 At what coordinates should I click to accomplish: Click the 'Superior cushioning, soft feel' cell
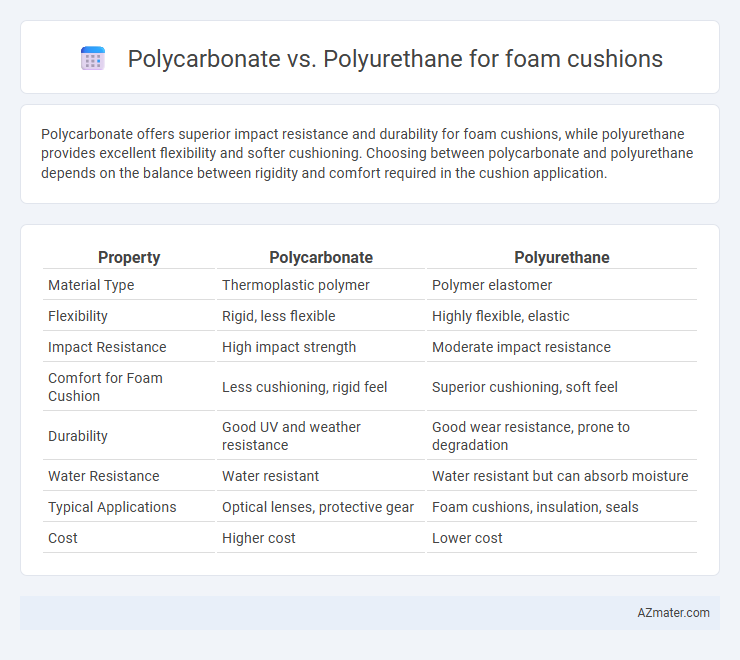(524, 387)
